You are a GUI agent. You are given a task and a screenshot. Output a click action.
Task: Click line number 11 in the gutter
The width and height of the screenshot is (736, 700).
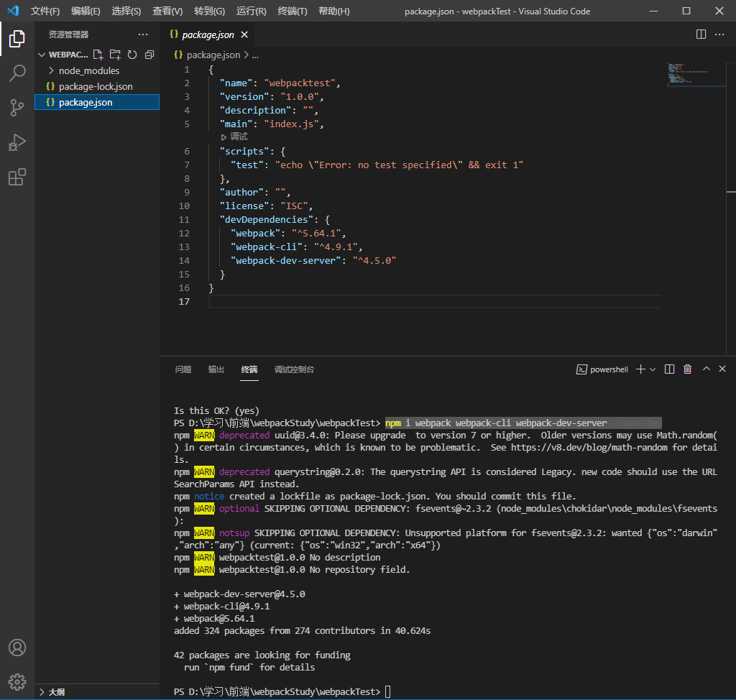(x=184, y=220)
